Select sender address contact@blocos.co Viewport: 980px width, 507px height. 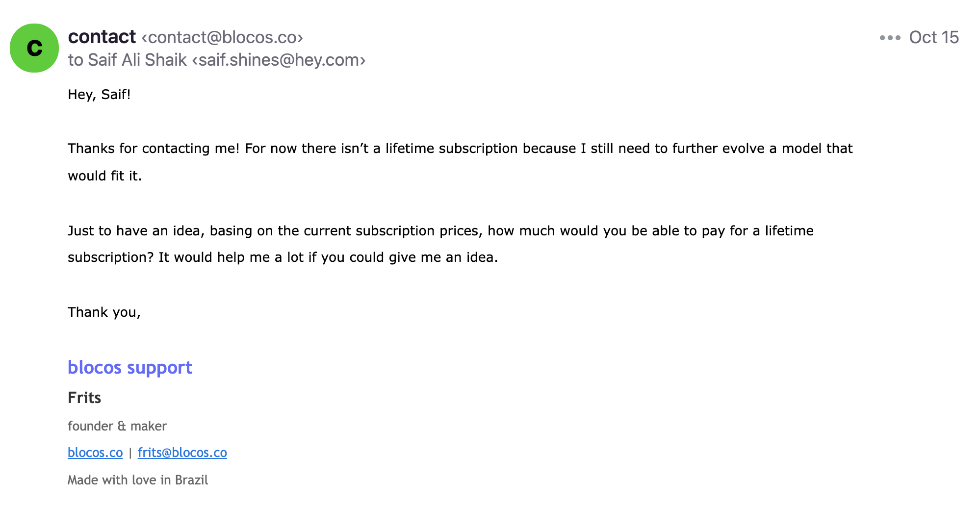pyautogui.click(x=222, y=37)
